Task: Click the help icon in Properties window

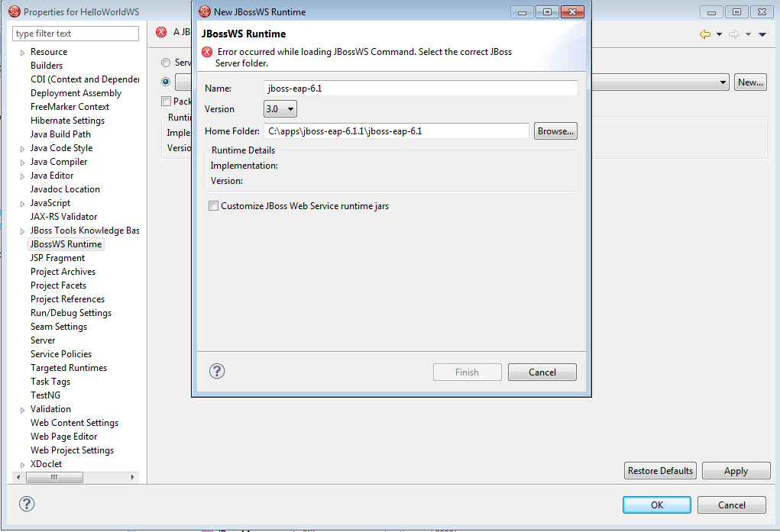Action: coord(27,504)
